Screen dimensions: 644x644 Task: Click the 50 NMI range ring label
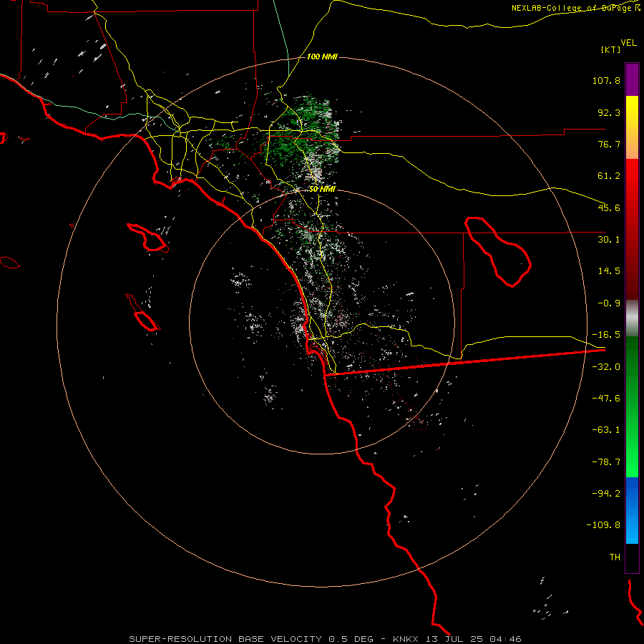[x=323, y=189]
